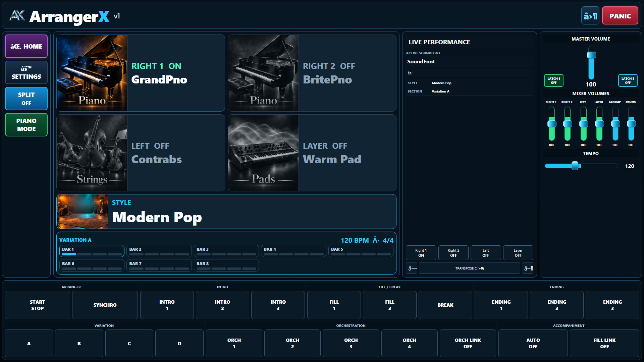Select ORCH 3 orchestration
The height and width of the screenshot is (362, 644).
coord(351,344)
